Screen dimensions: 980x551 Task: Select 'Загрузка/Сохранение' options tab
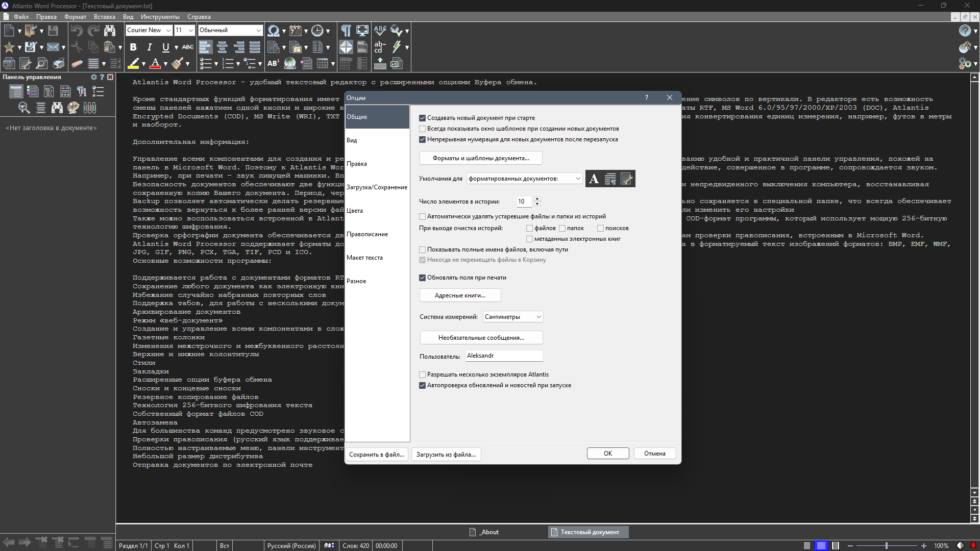click(x=377, y=187)
